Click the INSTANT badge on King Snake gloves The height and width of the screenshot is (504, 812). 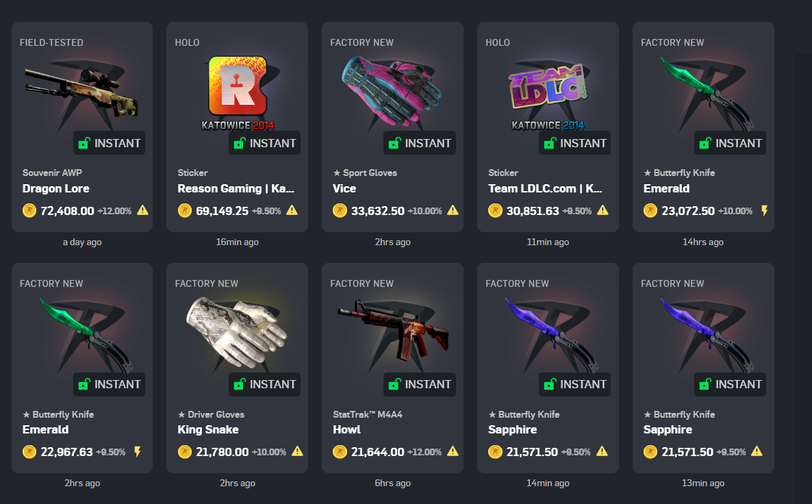click(265, 384)
